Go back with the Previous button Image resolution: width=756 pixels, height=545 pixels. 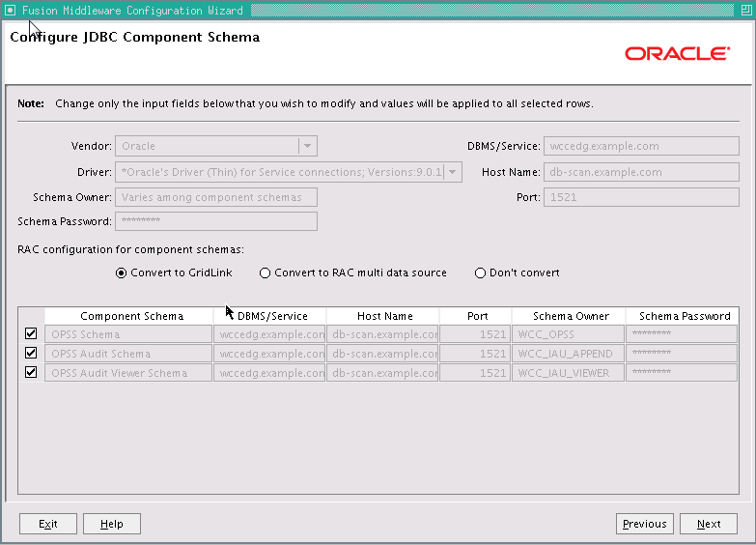645,524
